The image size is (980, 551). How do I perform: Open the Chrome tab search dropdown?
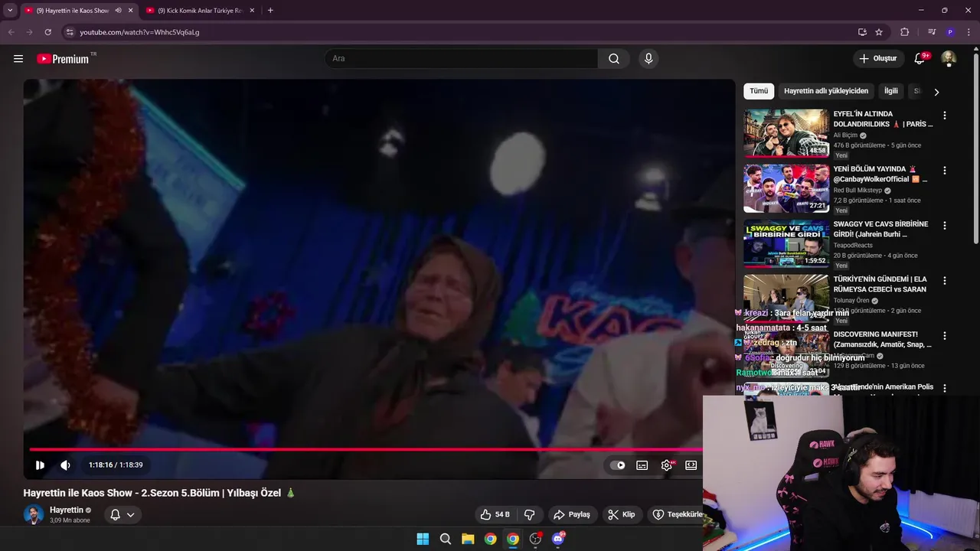pos(10,11)
